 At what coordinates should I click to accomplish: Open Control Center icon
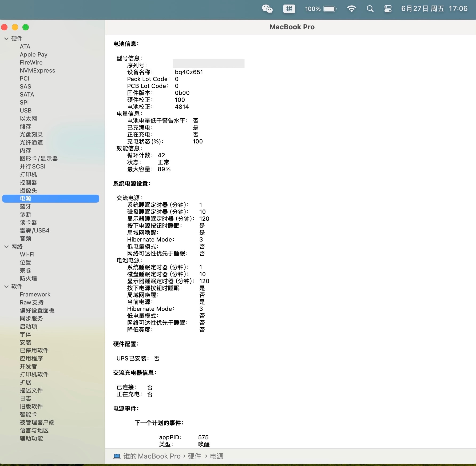coord(388,9)
